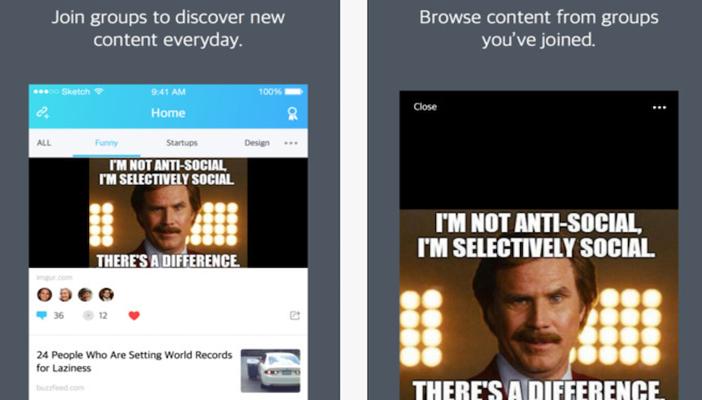Click the Close button in image viewer
The image size is (702, 400).
(x=425, y=107)
